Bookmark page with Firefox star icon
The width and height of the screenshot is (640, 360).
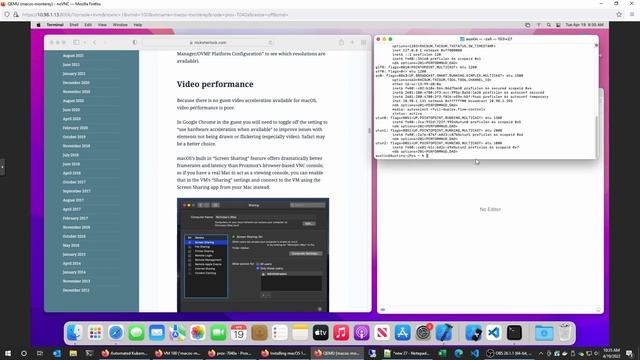point(619,14)
